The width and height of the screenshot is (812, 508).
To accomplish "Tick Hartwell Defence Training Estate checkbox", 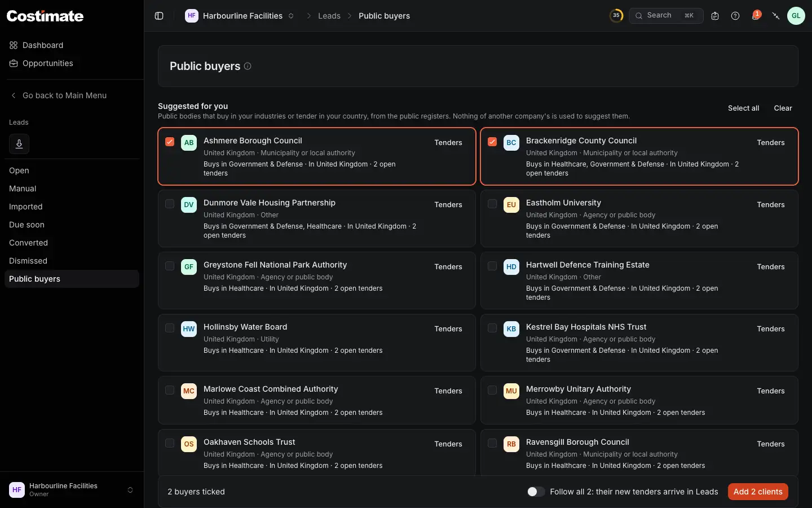I will coord(492,266).
